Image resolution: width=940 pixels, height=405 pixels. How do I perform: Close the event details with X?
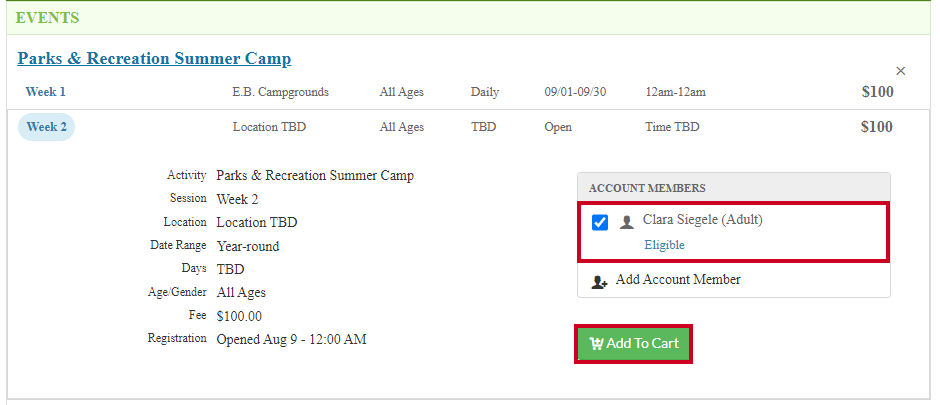900,71
